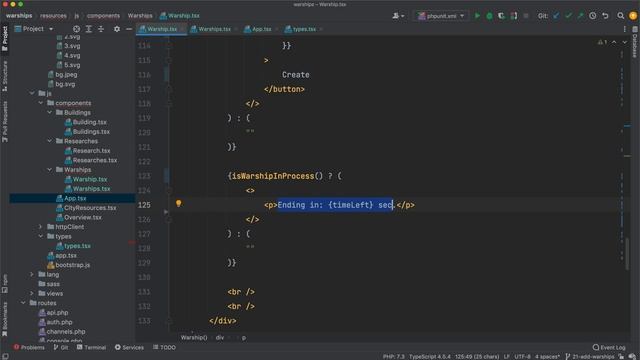Click the stop process square icon
This screenshot has height=360, width=640.
pos(526,16)
